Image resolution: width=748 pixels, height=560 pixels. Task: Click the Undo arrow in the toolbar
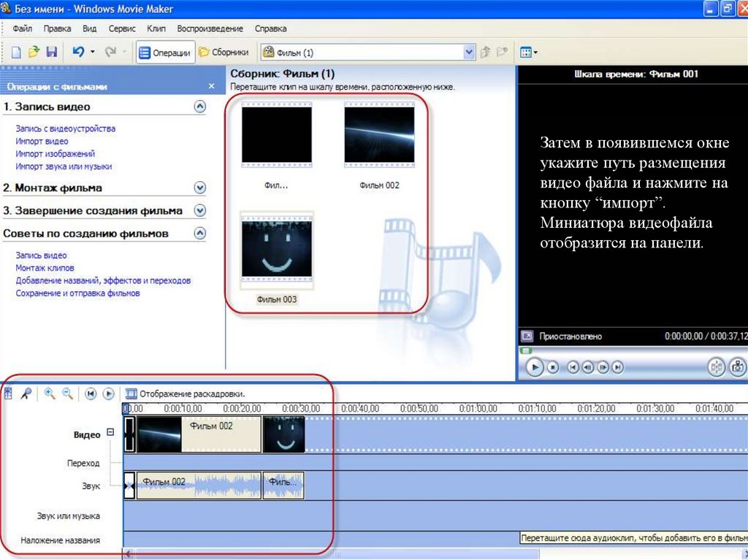(x=77, y=53)
